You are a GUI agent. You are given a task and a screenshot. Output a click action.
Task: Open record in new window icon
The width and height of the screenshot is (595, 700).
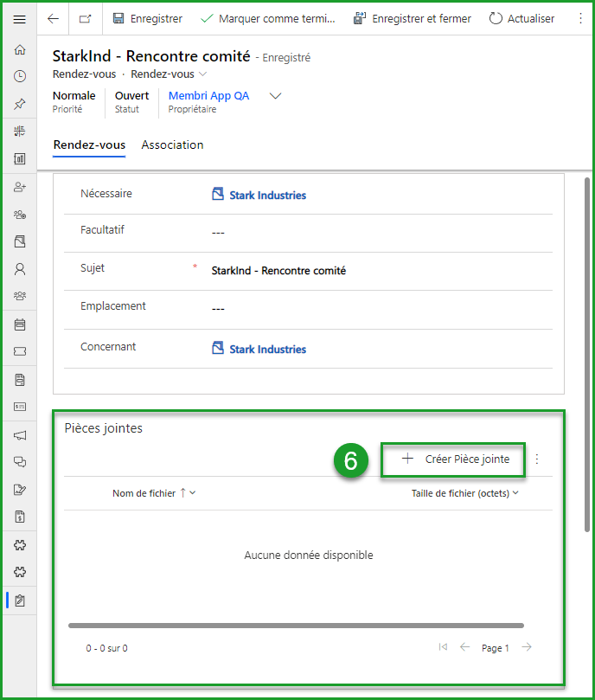[x=85, y=18]
